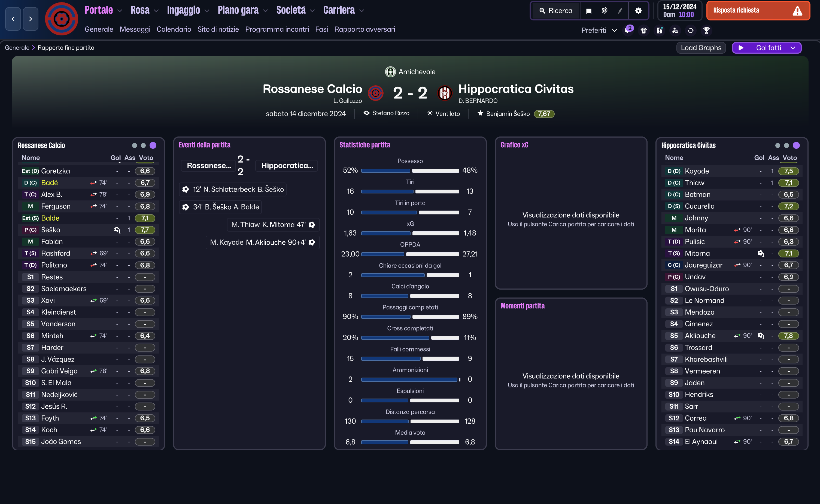Image resolution: width=820 pixels, height=504 pixels.
Task: Expand the Gol fatti dropdown arrow
Action: click(793, 48)
